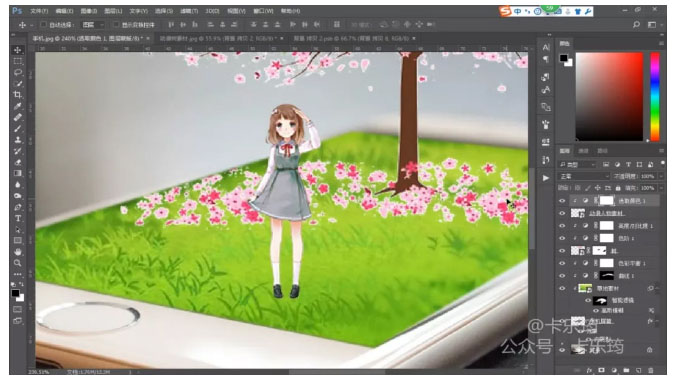Select the Zoom tool
Image resolution: width=675 pixels, height=378 pixels.
pyautogui.click(x=18, y=263)
